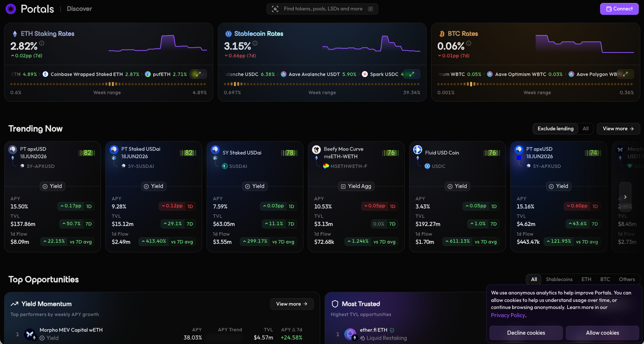644x344 pixels.
Task: Select the BTC tab in Top Opportunities
Action: (x=605, y=279)
